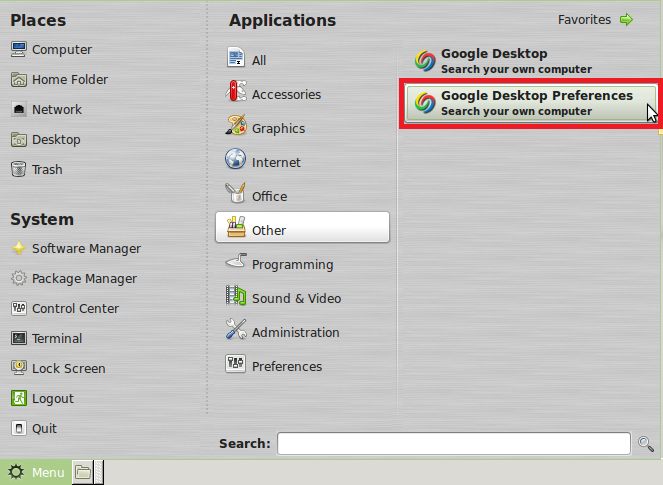The width and height of the screenshot is (663, 485).
Task: Open the Computer place icon
Action: point(19,49)
